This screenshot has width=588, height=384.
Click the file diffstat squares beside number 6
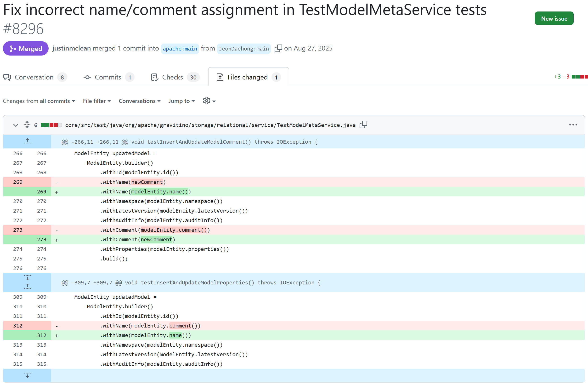(51, 125)
